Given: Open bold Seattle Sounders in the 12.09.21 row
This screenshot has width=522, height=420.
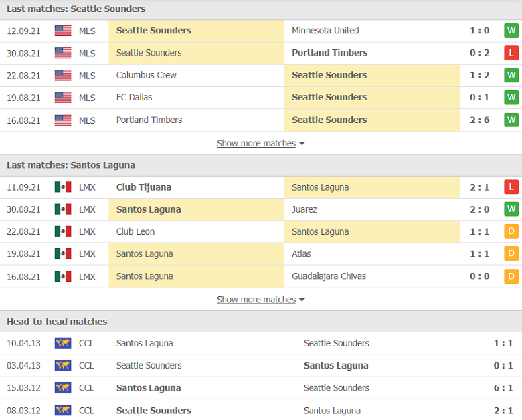Looking at the screenshot, I should (x=153, y=31).
